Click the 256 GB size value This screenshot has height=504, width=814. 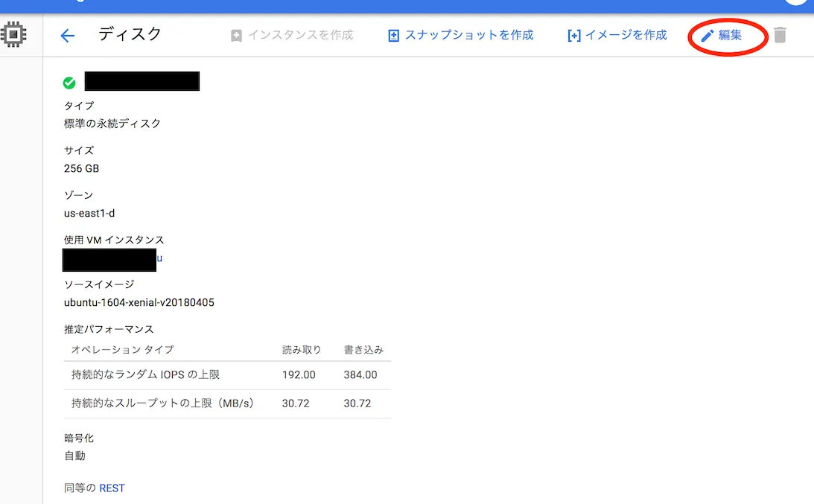pyautogui.click(x=81, y=168)
